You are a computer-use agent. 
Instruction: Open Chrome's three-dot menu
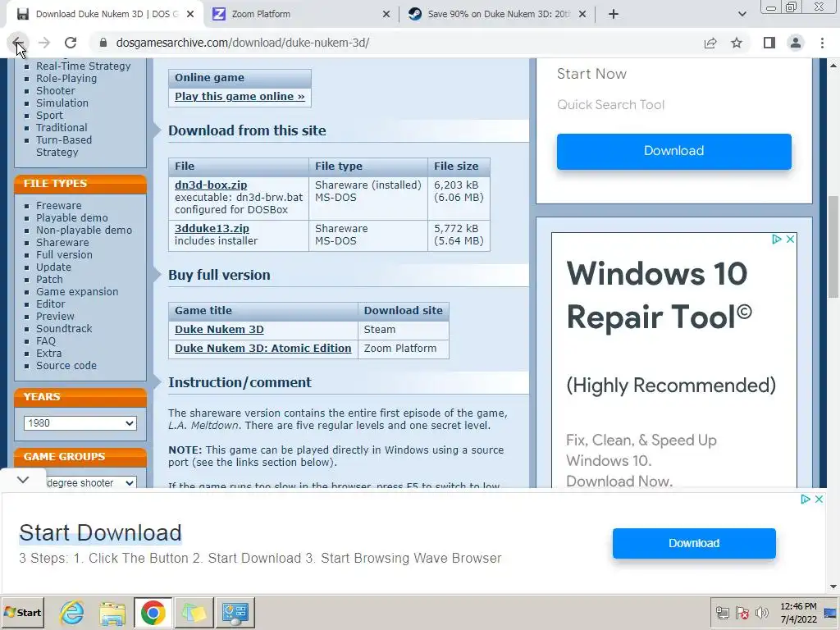pyautogui.click(x=822, y=43)
